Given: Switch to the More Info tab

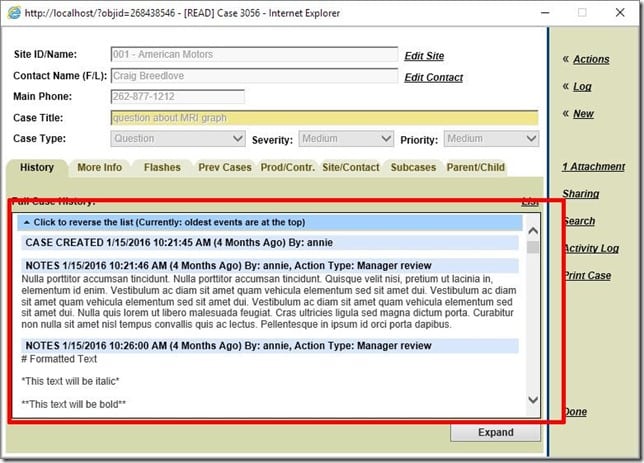Looking at the screenshot, I should pos(99,168).
